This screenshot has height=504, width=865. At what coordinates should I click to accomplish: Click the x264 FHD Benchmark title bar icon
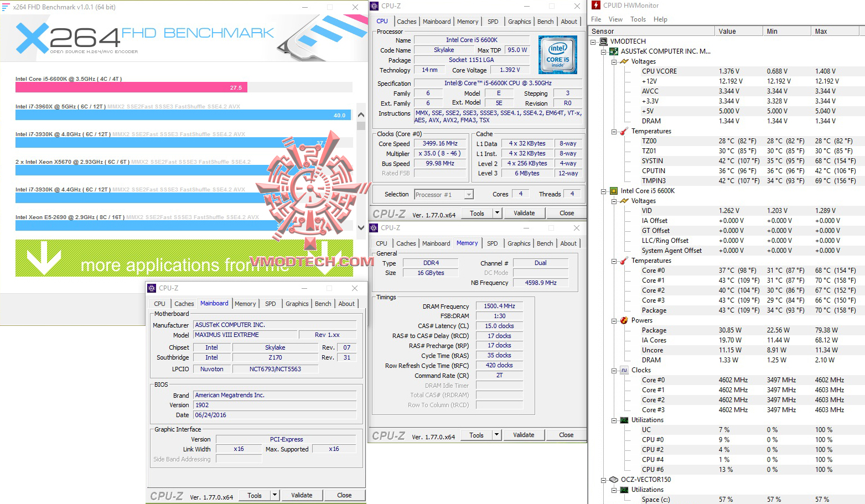[x=6, y=7]
